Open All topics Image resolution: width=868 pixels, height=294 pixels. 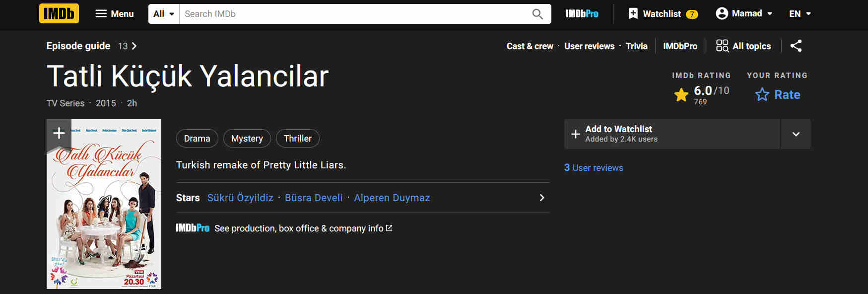click(743, 46)
